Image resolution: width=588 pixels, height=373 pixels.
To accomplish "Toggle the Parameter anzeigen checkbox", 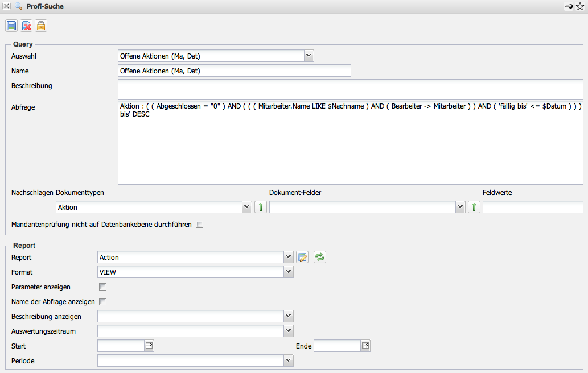I will (103, 287).
